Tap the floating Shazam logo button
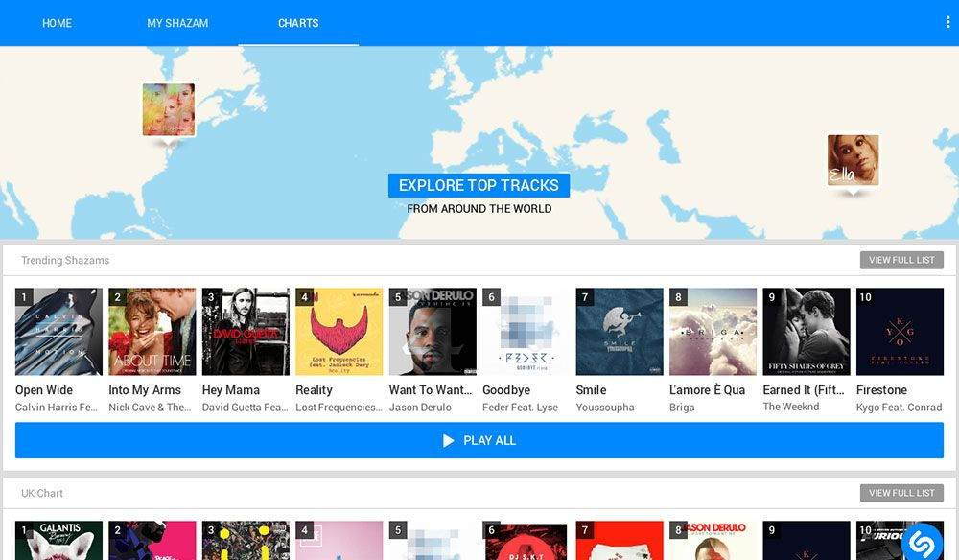The height and width of the screenshot is (560, 959). (922, 542)
